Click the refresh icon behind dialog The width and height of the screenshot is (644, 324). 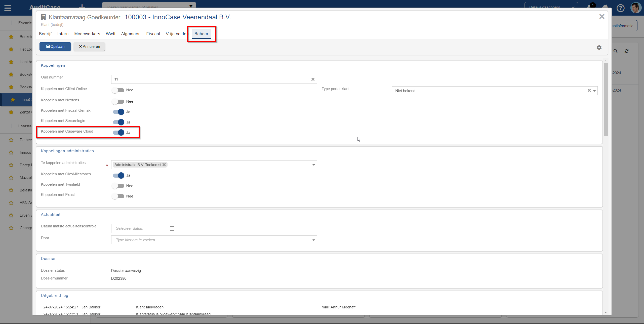(x=626, y=51)
